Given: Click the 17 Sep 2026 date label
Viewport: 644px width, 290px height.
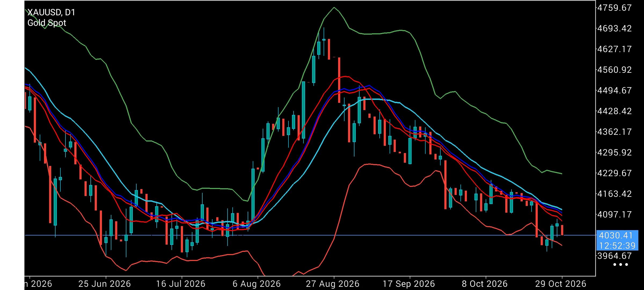Looking at the screenshot, I should pyautogui.click(x=409, y=284).
